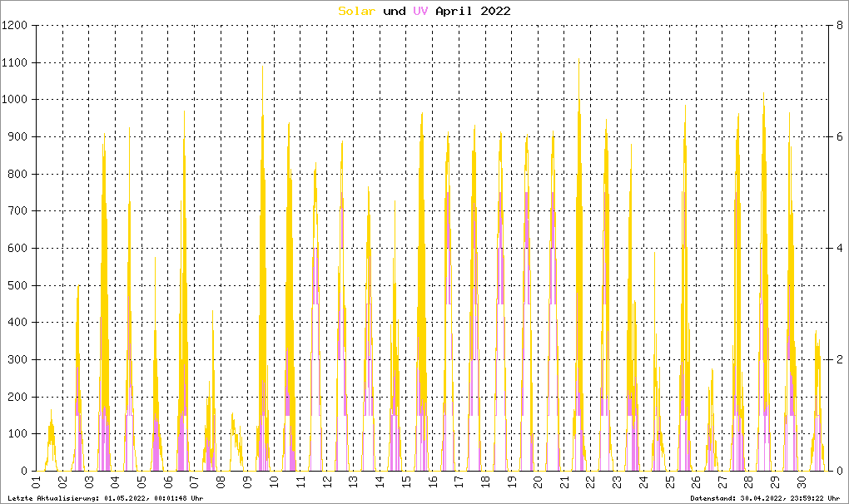Select day 10 on the x-axis
The image size is (849, 504).
point(273,482)
